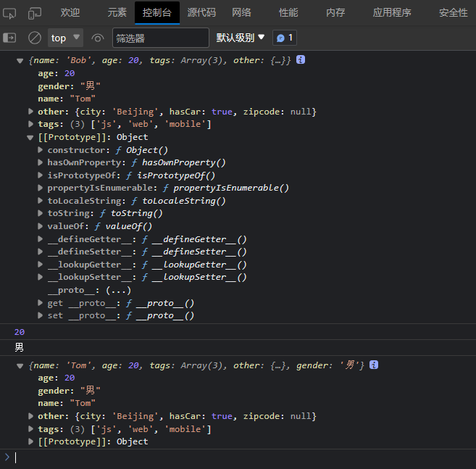Toggle the console sidebar icon

coord(9,38)
